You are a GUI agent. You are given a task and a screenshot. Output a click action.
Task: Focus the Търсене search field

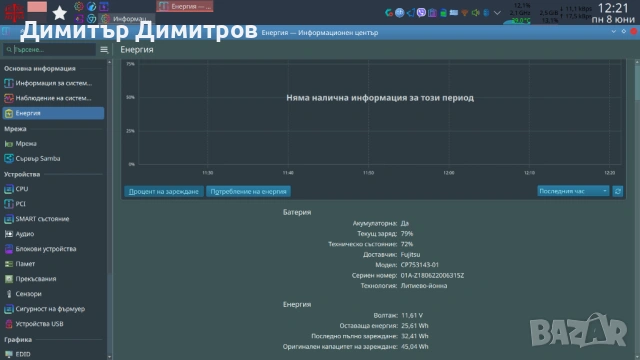click(x=50, y=49)
